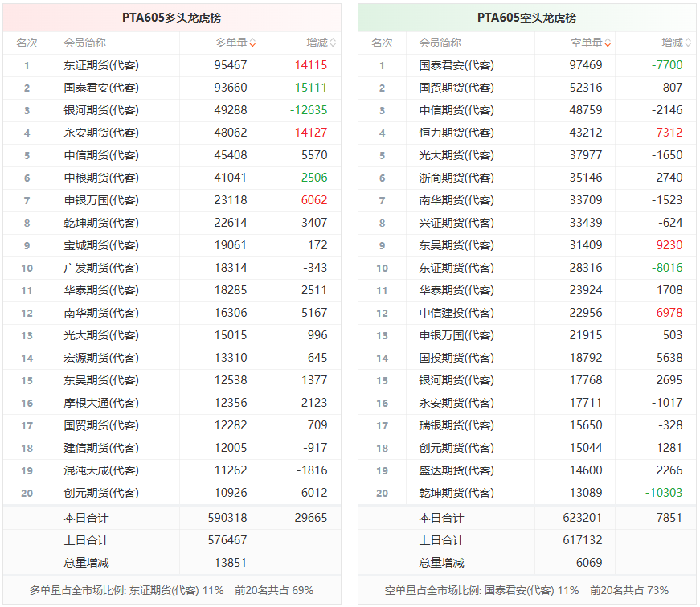This screenshot has height=607, width=700.
Task: Click long total 590318 in 本日合计
Action: tap(227, 518)
